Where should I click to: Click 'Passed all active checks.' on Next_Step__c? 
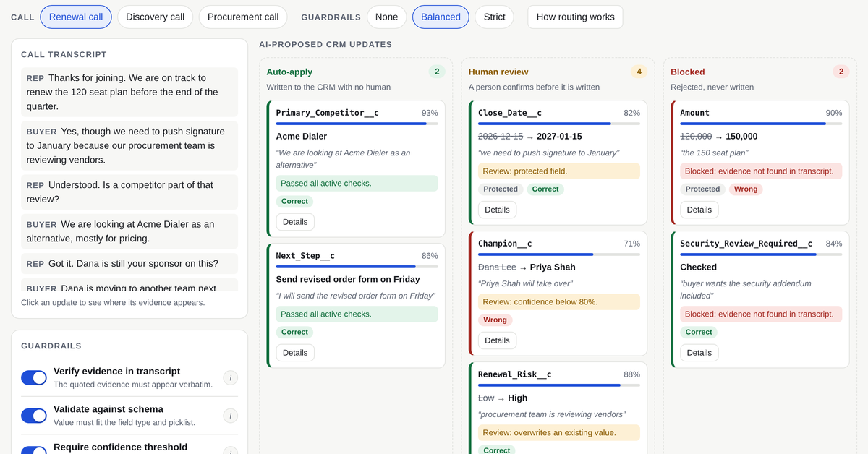coord(357,314)
